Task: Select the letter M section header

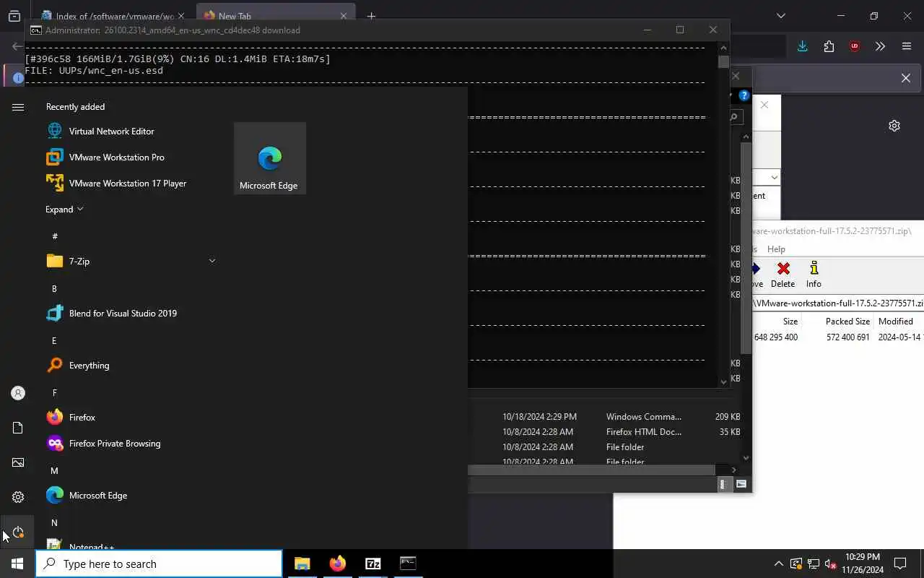Action: coord(54,470)
